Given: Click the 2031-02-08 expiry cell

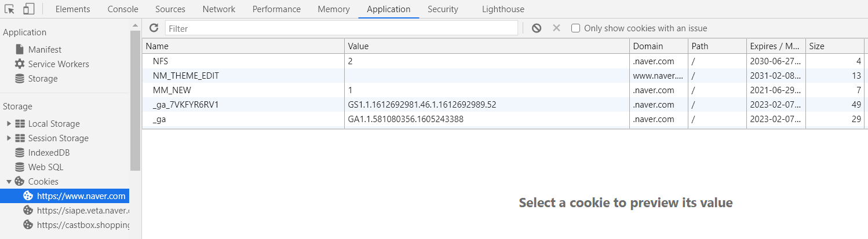Looking at the screenshot, I should [776, 75].
